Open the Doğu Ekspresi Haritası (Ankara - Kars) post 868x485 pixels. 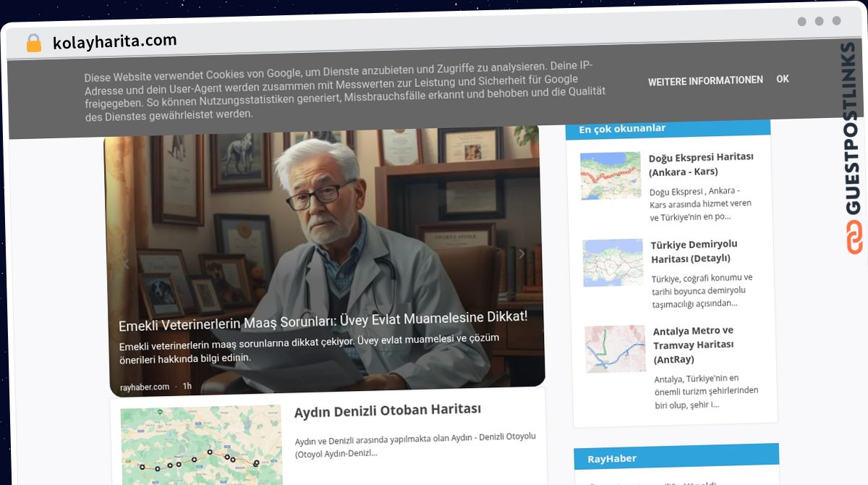coord(701,164)
